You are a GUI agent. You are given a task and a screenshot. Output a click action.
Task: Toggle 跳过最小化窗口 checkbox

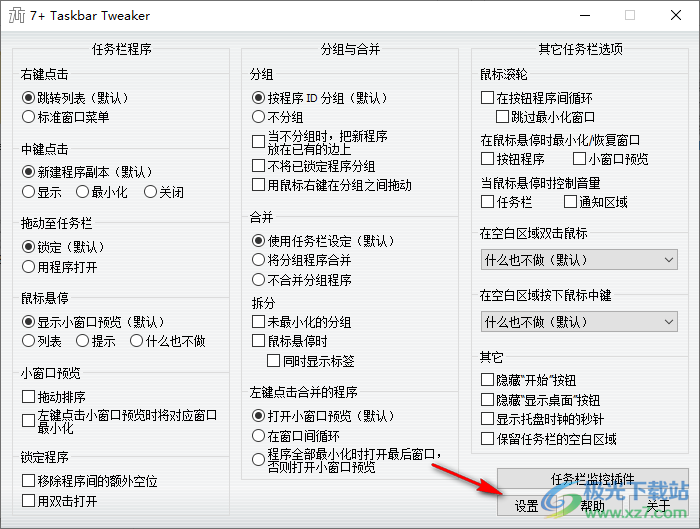pos(502,117)
